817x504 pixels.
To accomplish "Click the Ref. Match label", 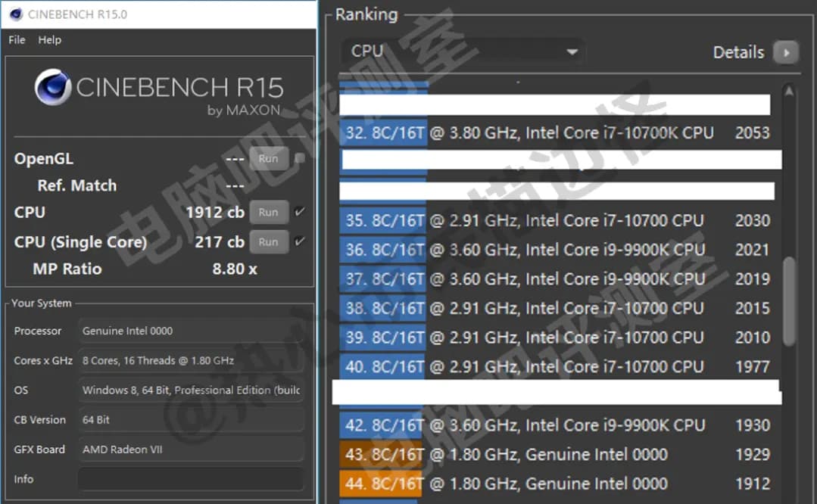I will 77,185.
